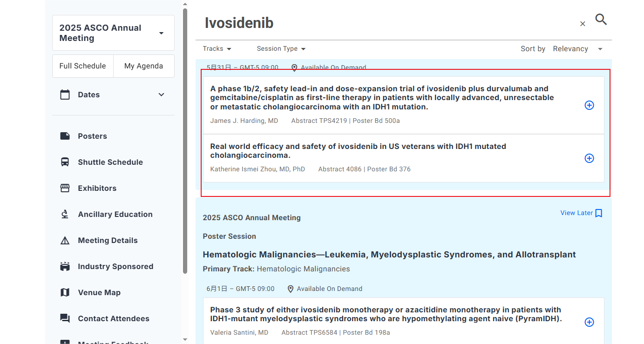The height and width of the screenshot is (344, 644).
Task: Click the Venue Map icon
Action: 65,292
